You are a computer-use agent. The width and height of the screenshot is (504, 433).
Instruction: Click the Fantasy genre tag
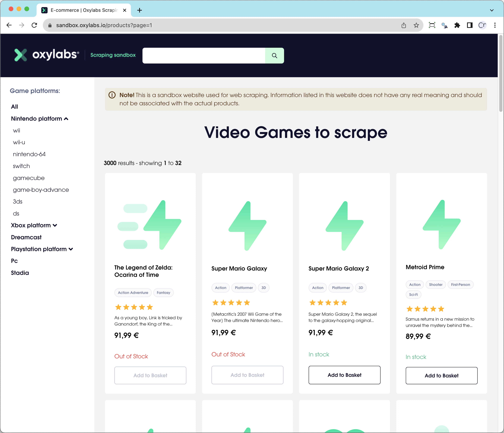[x=163, y=293]
